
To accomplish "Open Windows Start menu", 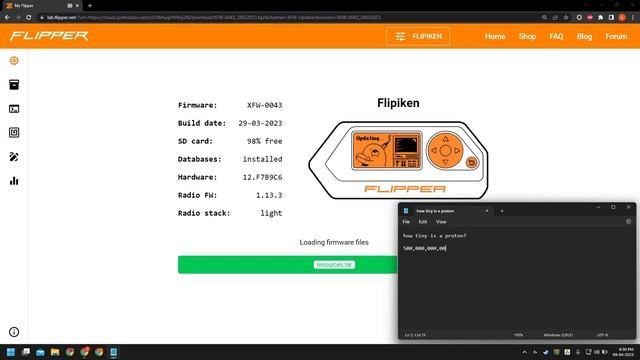I will tap(11, 352).
